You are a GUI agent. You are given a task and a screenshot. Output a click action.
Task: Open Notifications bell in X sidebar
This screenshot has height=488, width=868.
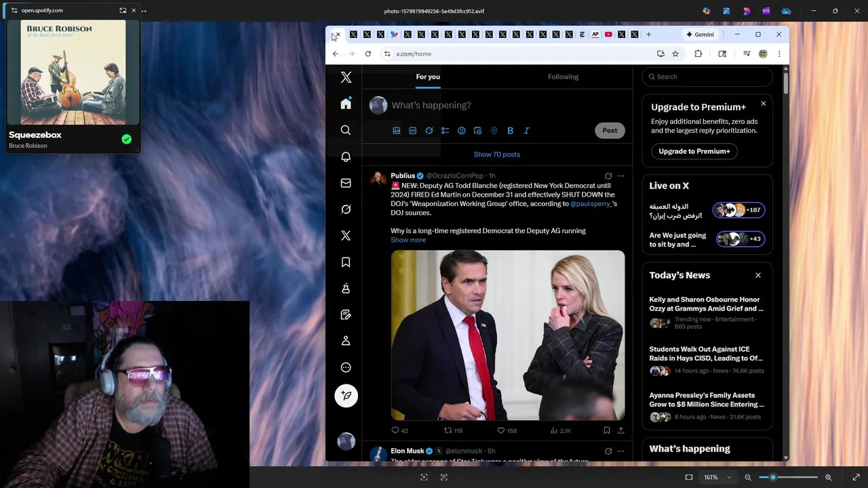[x=346, y=157]
